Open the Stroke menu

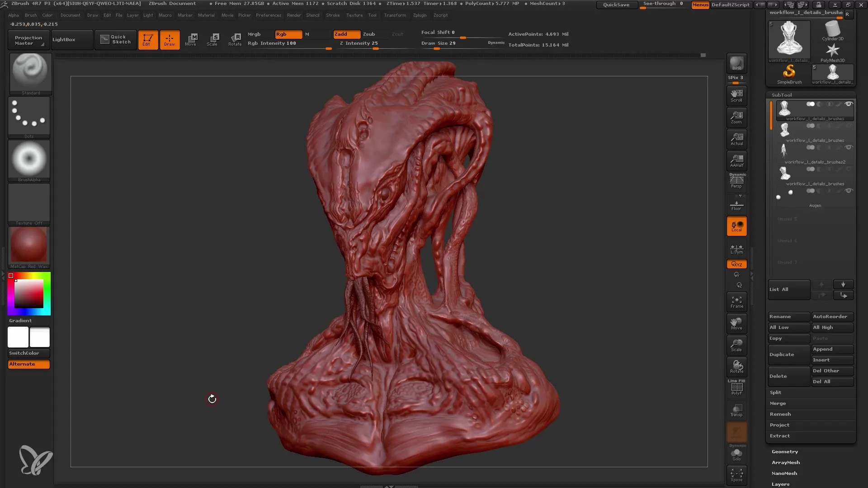click(x=333, y=15)
